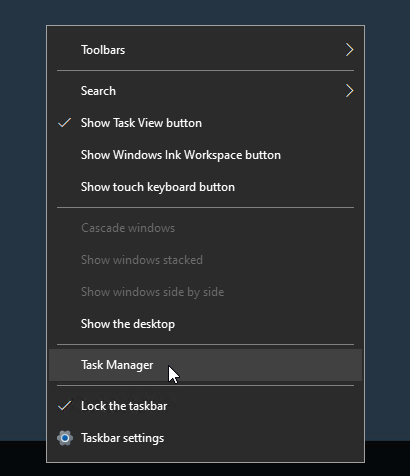Viewport: 410px width, 476px height.
Task: Choose Show the desktop
Action: tap(205, 324)
